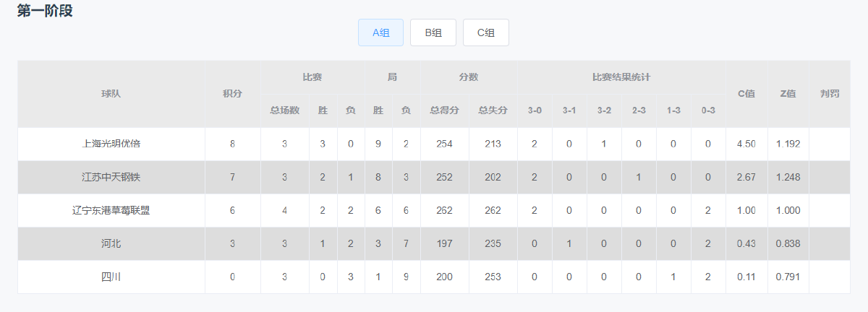868x312 pixels.
Task: Click the 3-0 column header
Action: (535, 110)
